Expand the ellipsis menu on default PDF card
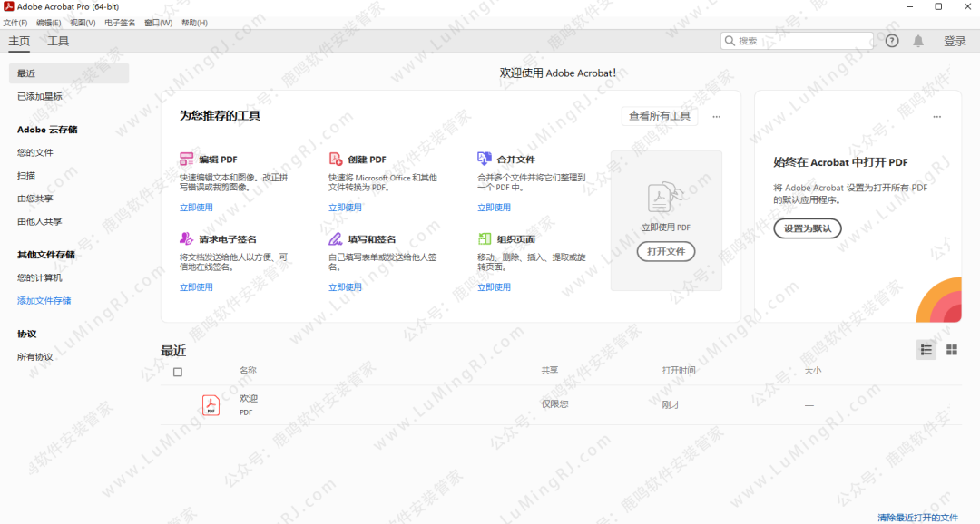This screenshot has height=524, width=980. pos(936,117)
